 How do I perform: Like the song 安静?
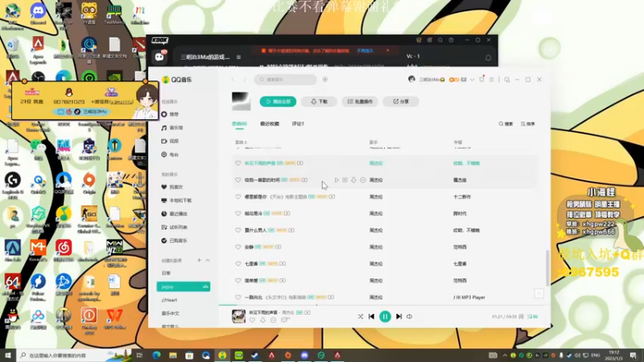coord(237,247)
